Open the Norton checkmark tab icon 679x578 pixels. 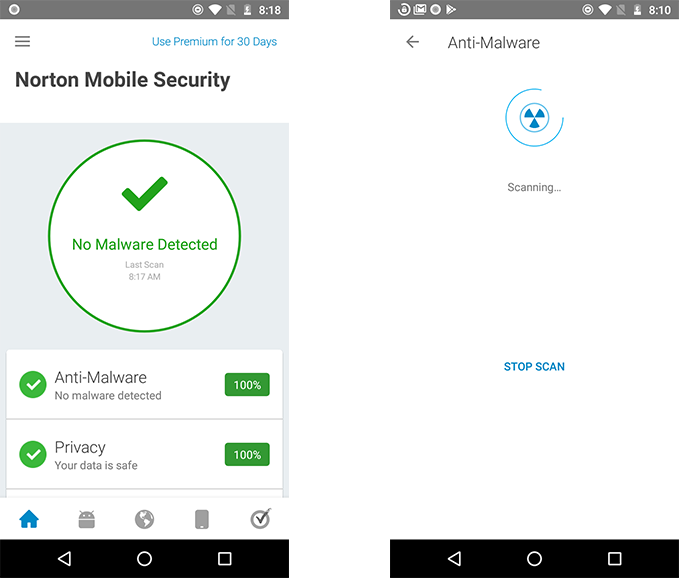261,518
